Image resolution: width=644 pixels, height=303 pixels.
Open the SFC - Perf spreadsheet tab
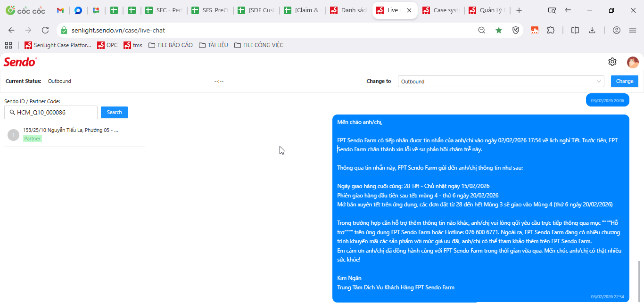coord(163,10)
